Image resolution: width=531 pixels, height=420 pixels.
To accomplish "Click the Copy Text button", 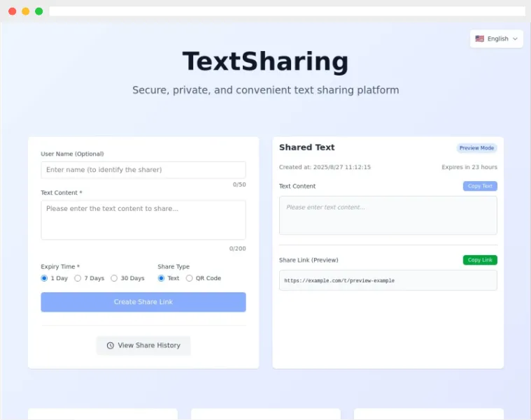I will pyautogui.click(x=480, y=186).
